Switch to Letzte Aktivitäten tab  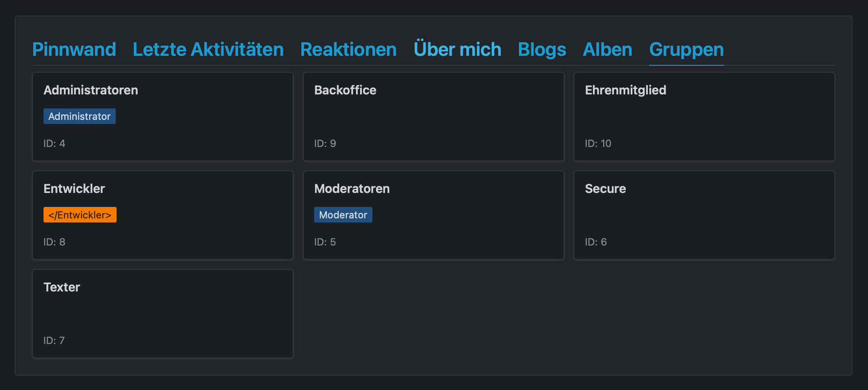[208, 49]
